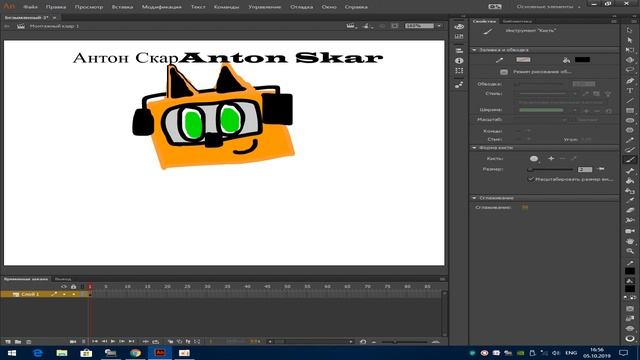Create a new layer folder

[x=18, y=342]
